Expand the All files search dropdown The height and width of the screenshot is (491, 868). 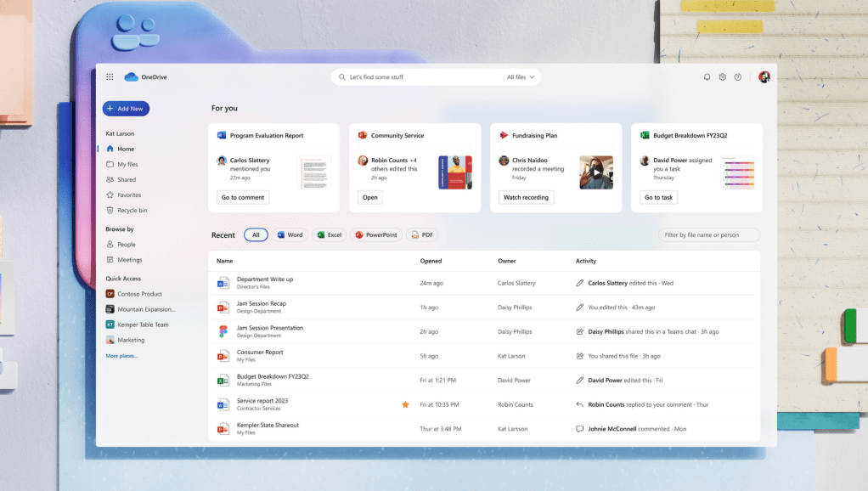[x=521, y=77]
